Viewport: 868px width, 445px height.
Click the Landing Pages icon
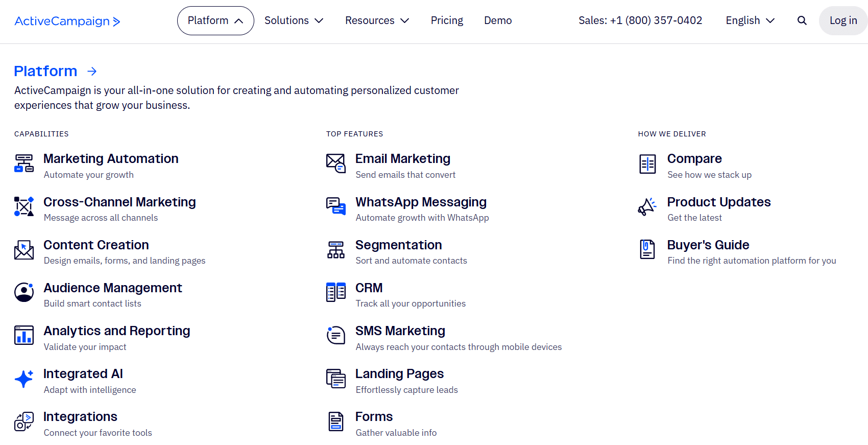tap(336, 379)
